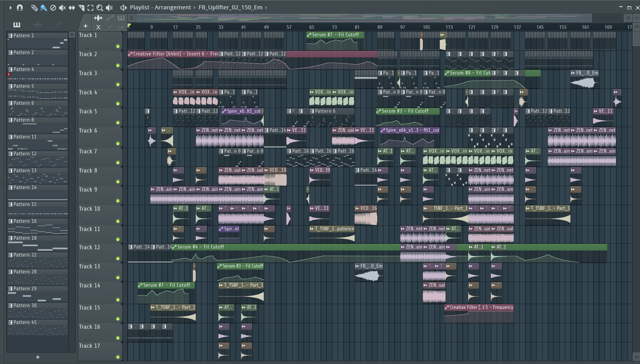
Task: Add a new pattern with the picker plus
Action: point(38,357)
